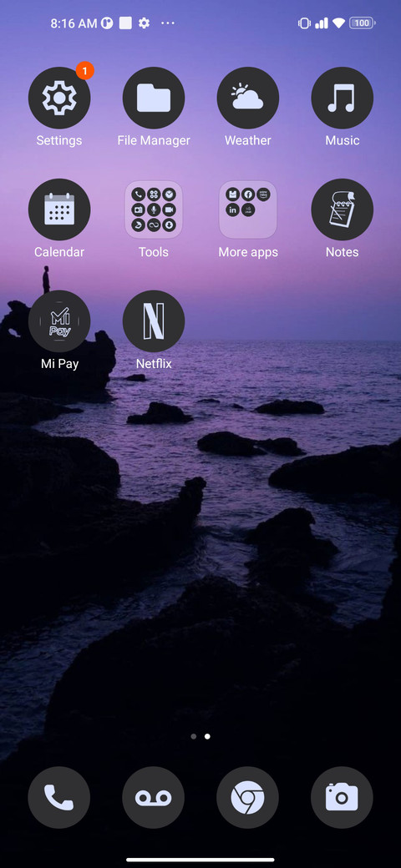Open the Weather app
Screen dimensions: 401x868
[x=247, y=98]
